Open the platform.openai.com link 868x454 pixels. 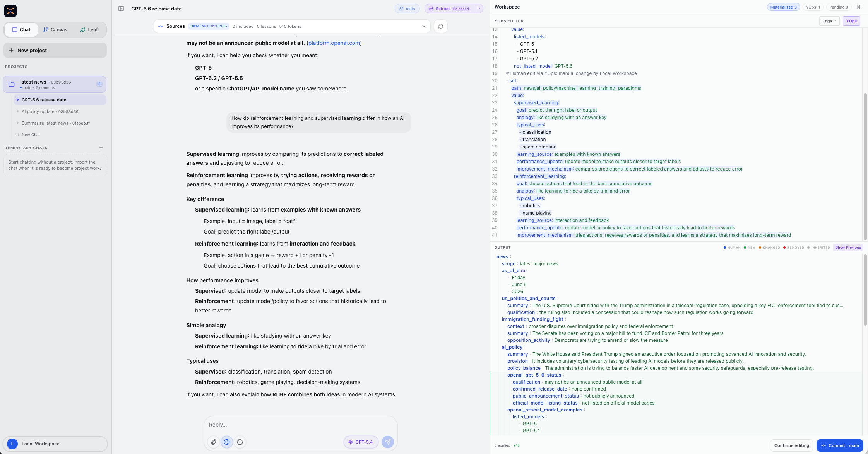point(334,43)
